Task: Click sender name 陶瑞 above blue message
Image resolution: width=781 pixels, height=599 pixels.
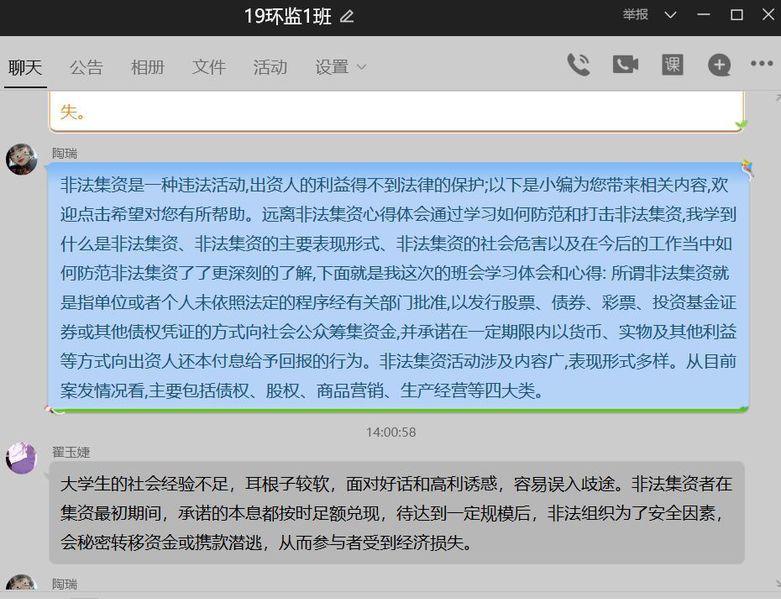Action: (x=64, y=153)
